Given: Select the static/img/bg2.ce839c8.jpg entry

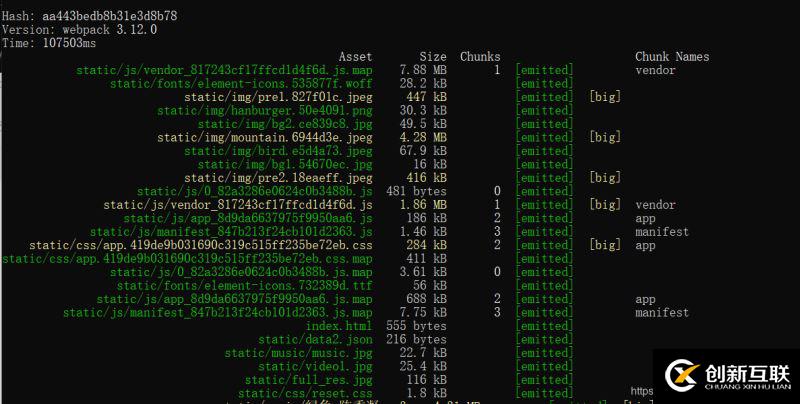Looking at the screenshot, I should [285, 124].
